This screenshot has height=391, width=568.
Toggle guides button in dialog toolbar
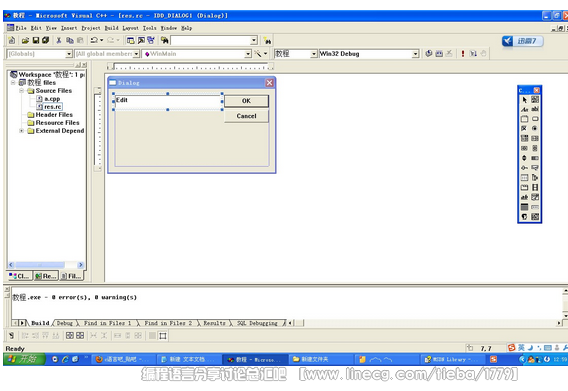(x=163, y=336)
